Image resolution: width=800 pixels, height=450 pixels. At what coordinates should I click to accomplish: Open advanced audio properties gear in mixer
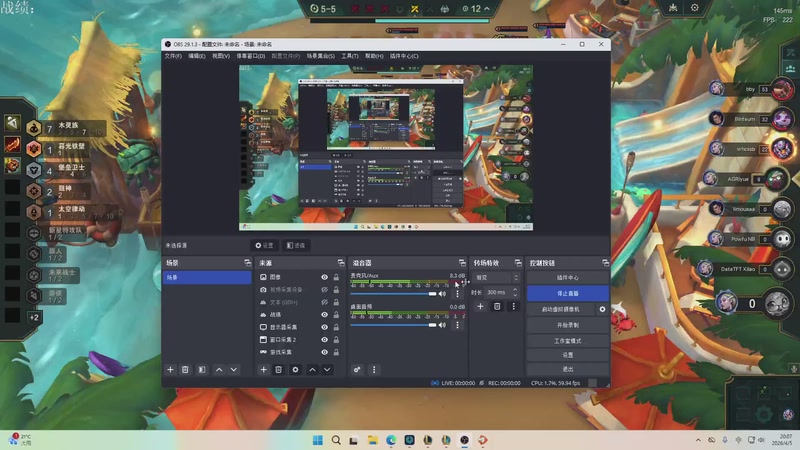point(357,369)
